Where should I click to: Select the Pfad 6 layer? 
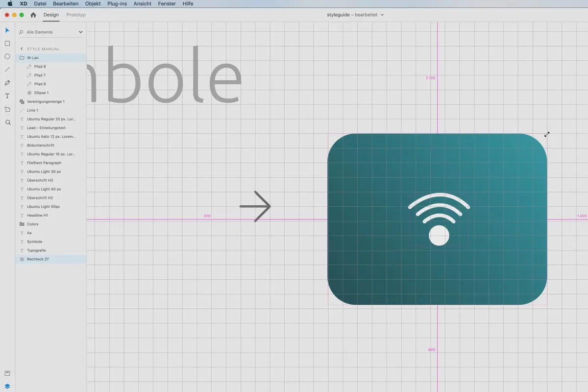tap(51, 84)
